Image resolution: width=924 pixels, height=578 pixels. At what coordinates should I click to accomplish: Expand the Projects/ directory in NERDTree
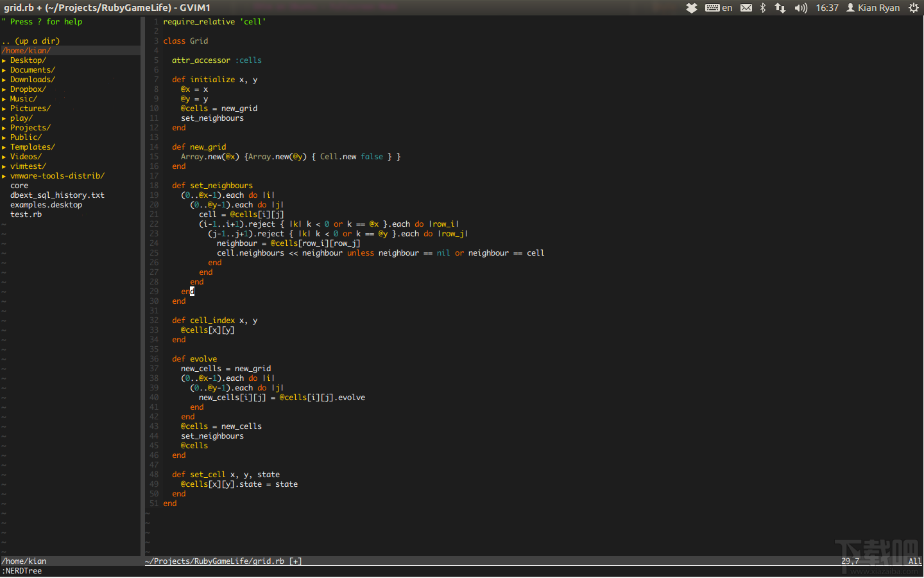[x=30, y=127]
